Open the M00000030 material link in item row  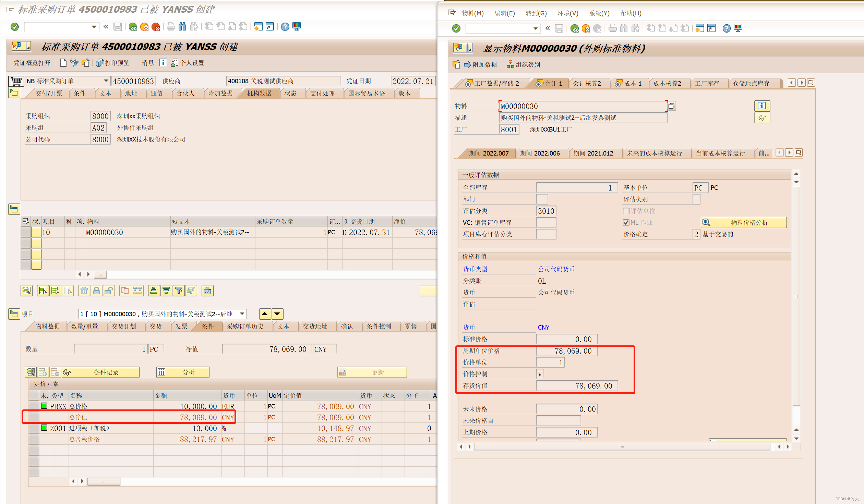(104, 232)
